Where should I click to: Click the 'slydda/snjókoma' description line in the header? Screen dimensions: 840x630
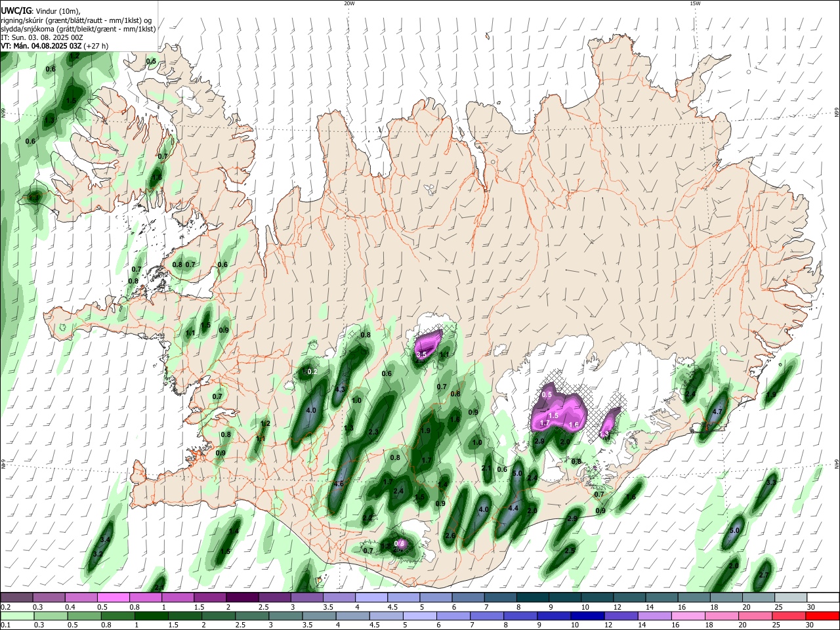(78, 29)
